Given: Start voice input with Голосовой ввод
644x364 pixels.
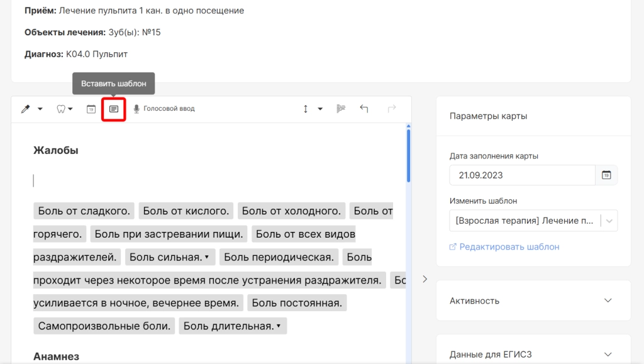Looking at the screenshot, I should click(x=164, y=109).
